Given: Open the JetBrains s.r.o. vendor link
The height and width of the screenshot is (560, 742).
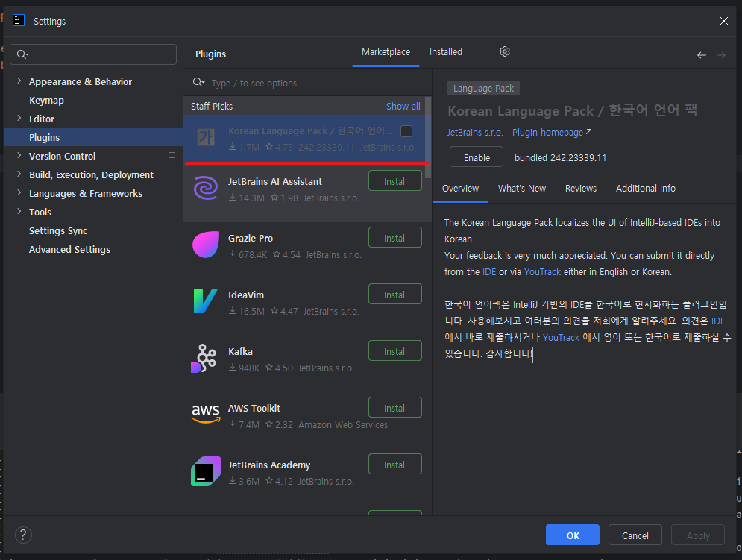Looking at the screenshot, I should coord(475,133).
